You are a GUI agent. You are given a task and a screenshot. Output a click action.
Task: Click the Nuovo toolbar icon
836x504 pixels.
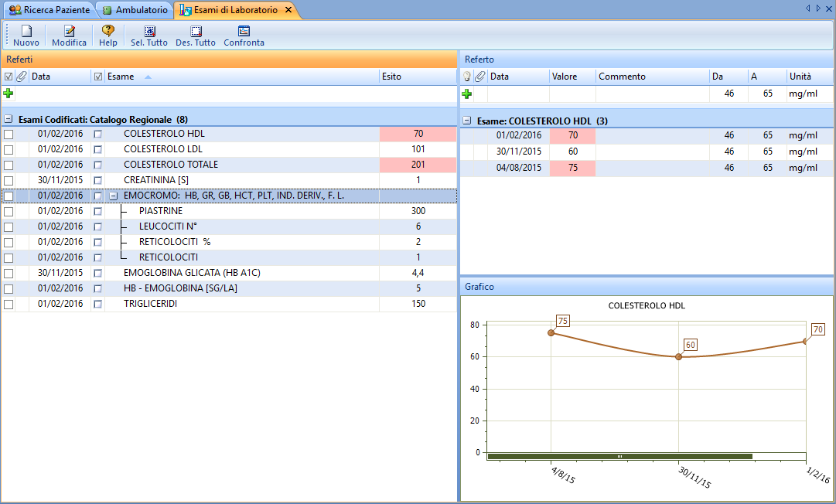[x=26, y=31]
